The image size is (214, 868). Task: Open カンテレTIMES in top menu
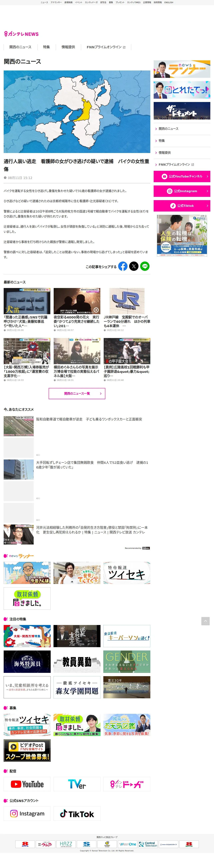tap(134, 2)
